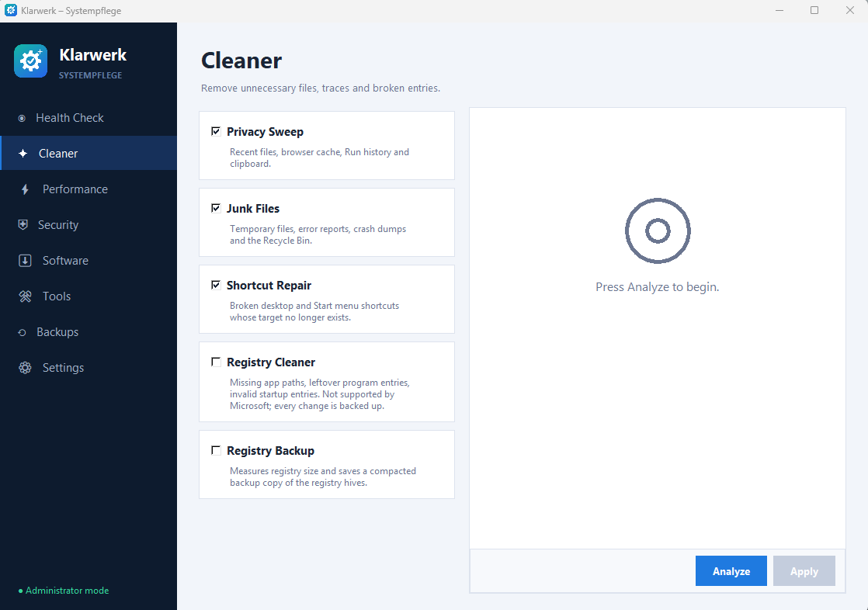
Task: Click the Registry Cleaner heading
Action: (271, 362)
